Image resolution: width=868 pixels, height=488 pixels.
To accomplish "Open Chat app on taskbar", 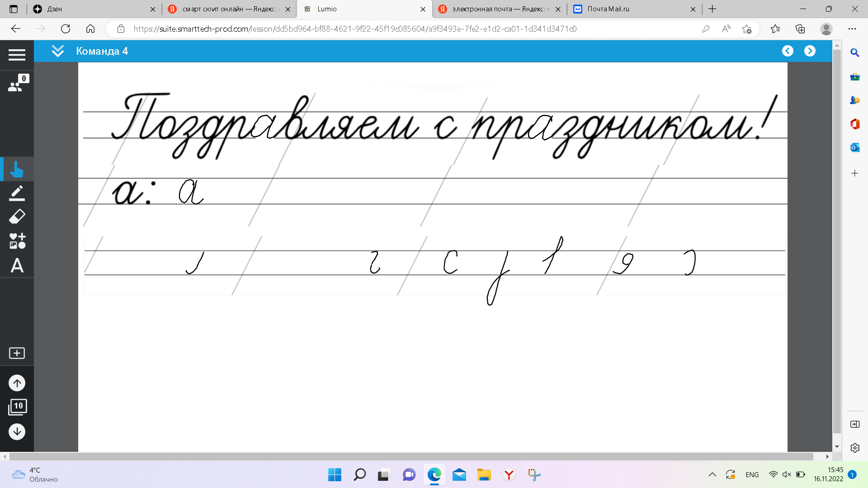I will pos(409,474).
